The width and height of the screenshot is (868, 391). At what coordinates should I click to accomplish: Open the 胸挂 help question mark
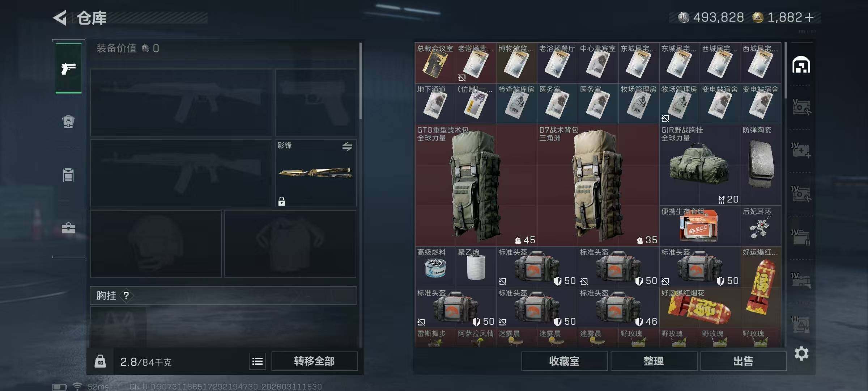point(126,296)
